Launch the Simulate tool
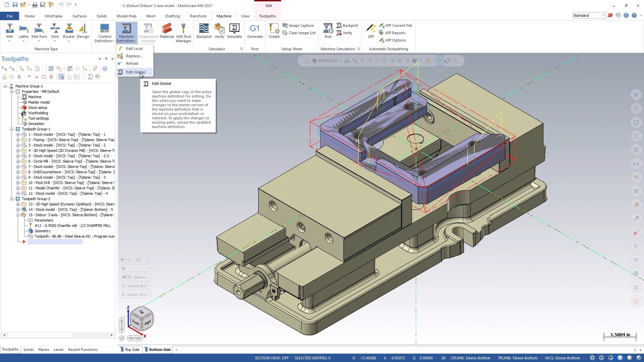The width and height of the screenshot is (644, 362). (234, 31)
